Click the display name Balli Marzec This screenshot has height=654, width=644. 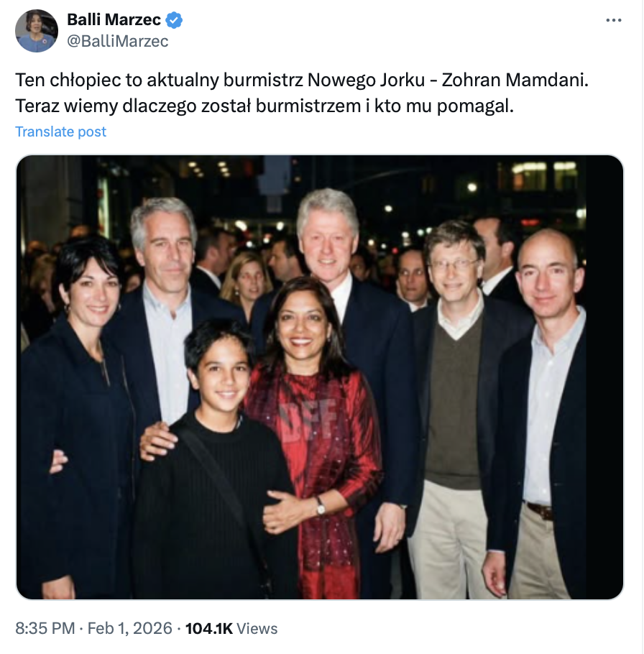pyautogui.click(x=114, y=20)
